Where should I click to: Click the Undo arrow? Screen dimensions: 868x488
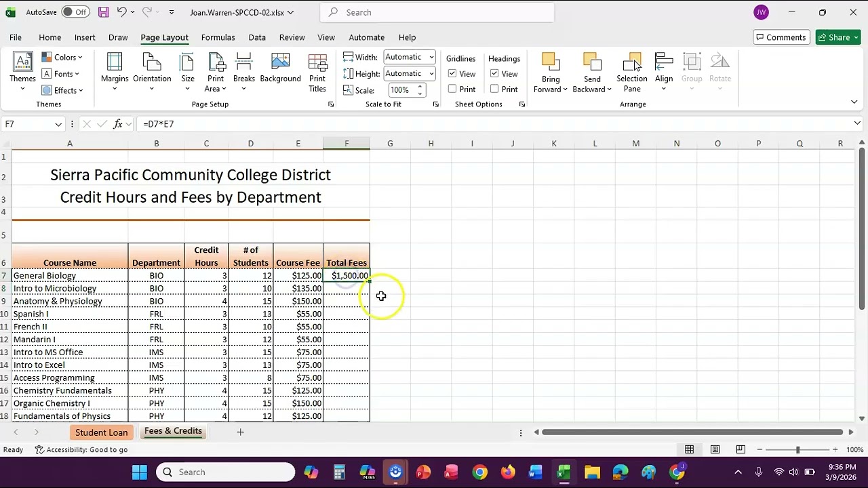[x=121, y=12]
